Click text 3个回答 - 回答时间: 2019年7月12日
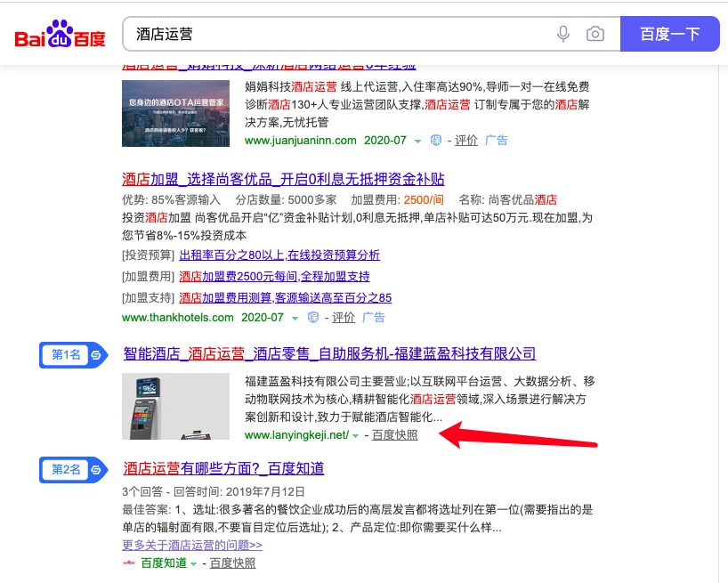 [214, 491]
